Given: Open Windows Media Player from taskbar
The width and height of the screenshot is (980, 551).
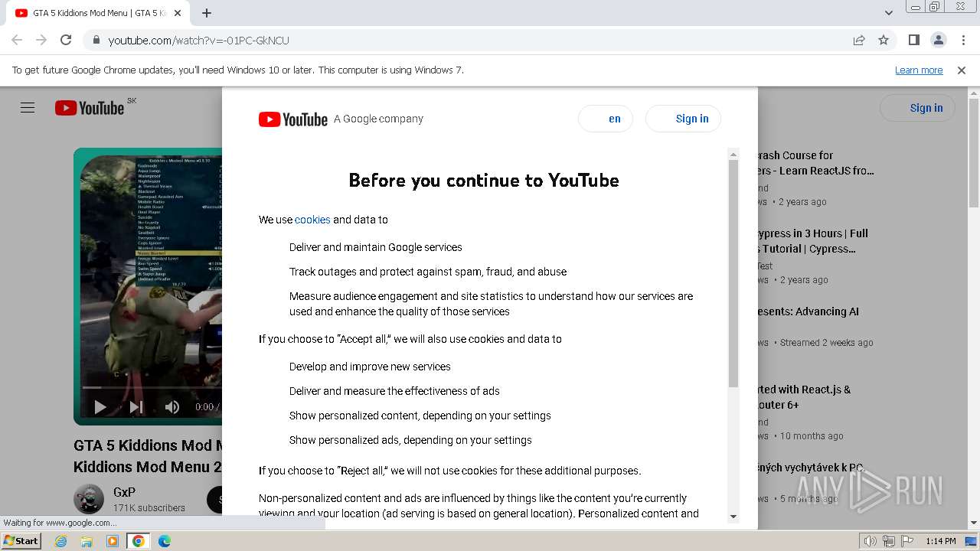Looking at the screenshot, I should click(113, 541).
